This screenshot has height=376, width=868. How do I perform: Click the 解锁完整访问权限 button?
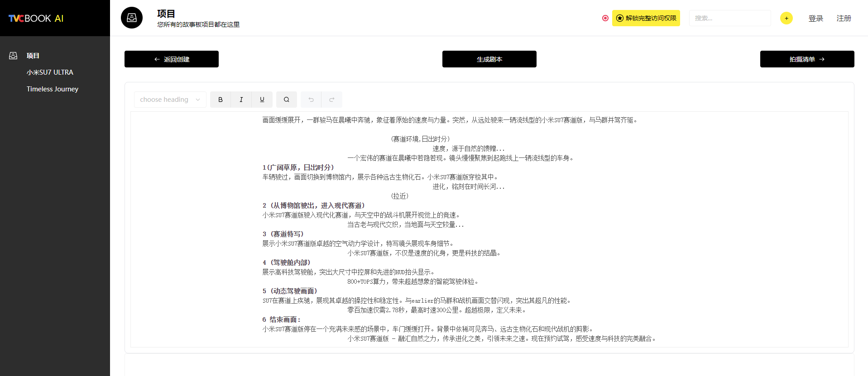click(646, 18)
